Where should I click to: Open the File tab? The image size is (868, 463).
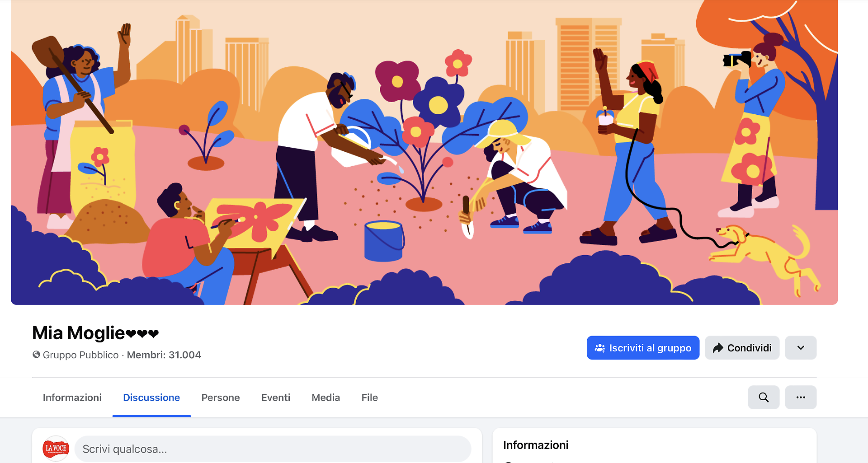click(x=370, y=398)
